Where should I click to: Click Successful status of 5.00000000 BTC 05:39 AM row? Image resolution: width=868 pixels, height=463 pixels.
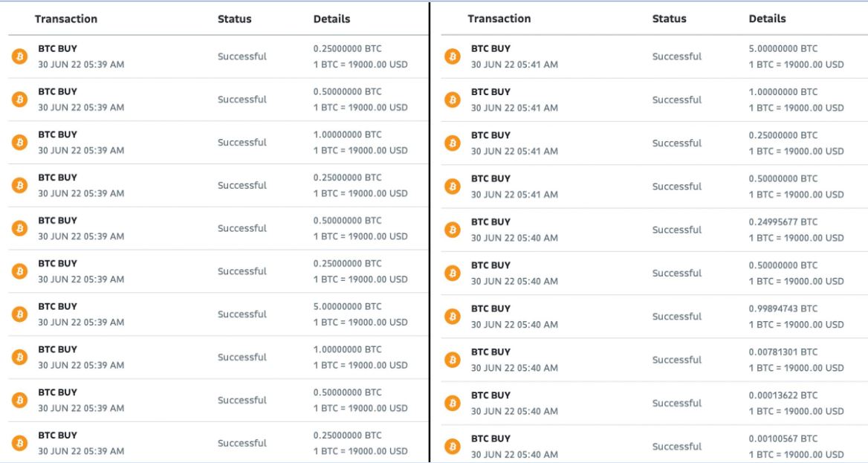(x=242, y=314)
